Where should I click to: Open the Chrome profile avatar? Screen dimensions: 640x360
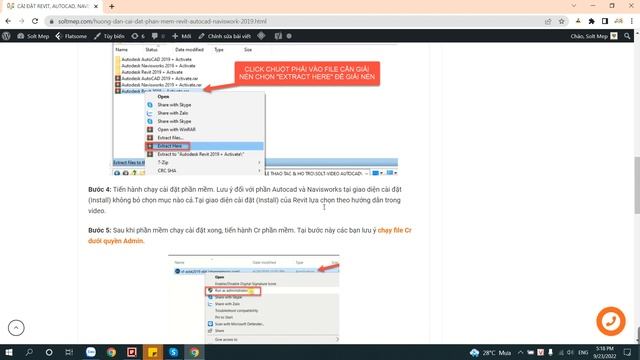619,21
